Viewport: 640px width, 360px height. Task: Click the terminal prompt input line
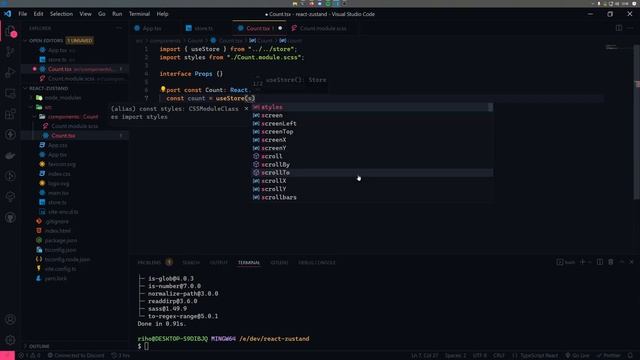pyautogui.click(x=146, y=346)
